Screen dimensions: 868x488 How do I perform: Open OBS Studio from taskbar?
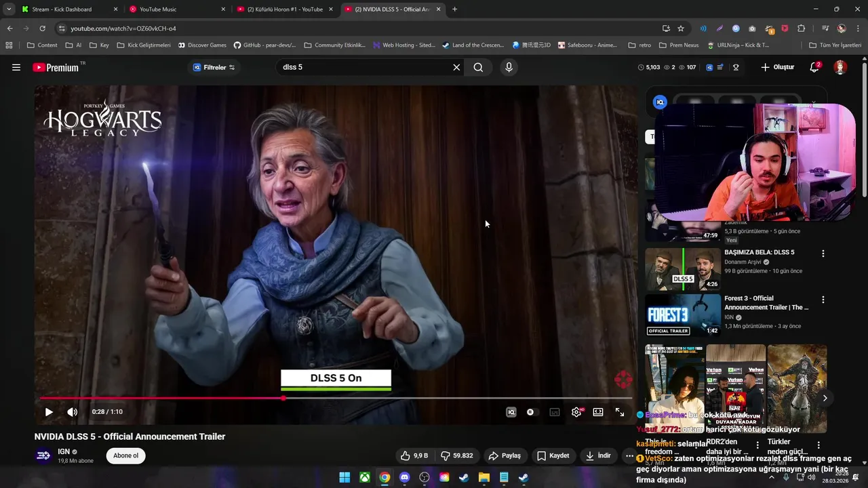(x=425, y=477)
